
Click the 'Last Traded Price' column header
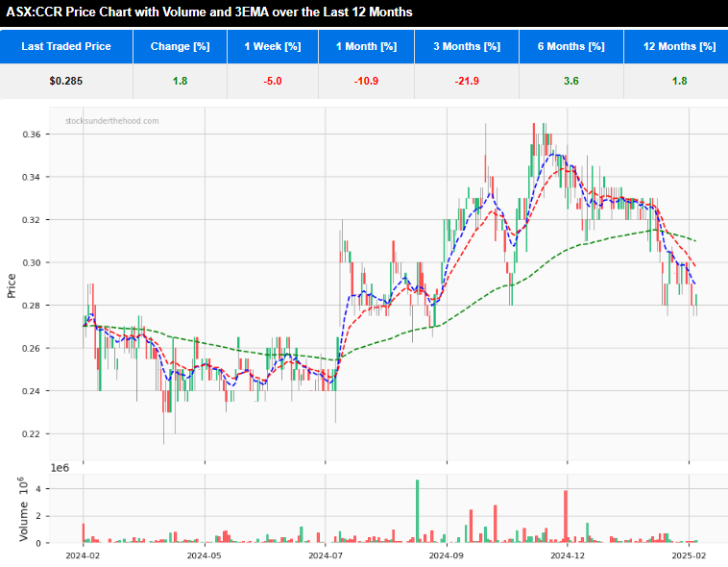point(66,46)
